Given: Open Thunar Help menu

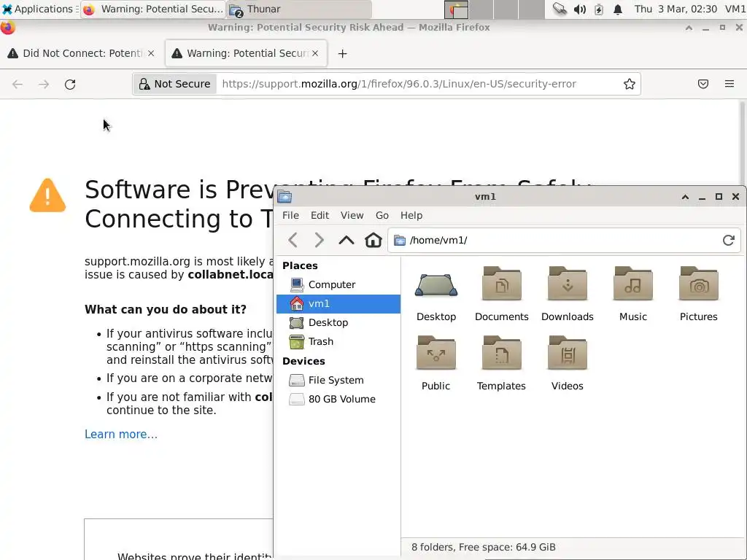Looking at the screenshot, I should (411, 215).
